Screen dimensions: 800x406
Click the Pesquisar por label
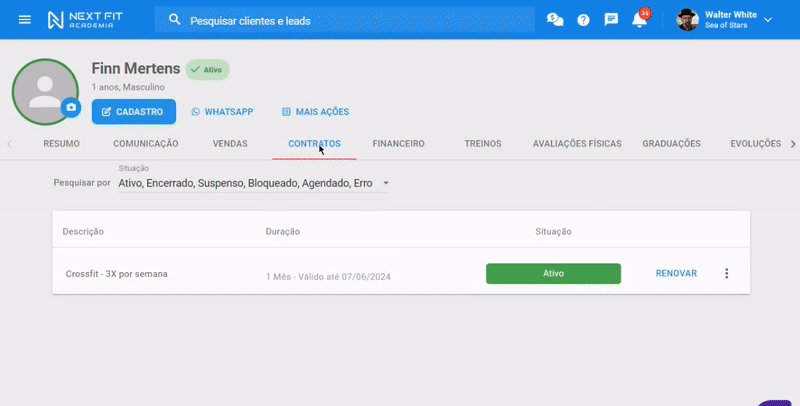[x=82, y=183]
